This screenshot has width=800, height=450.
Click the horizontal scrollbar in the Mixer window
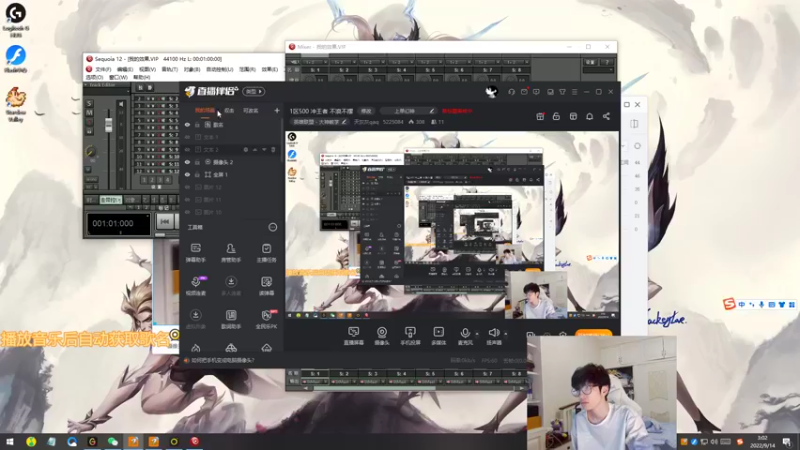[375, 388]
